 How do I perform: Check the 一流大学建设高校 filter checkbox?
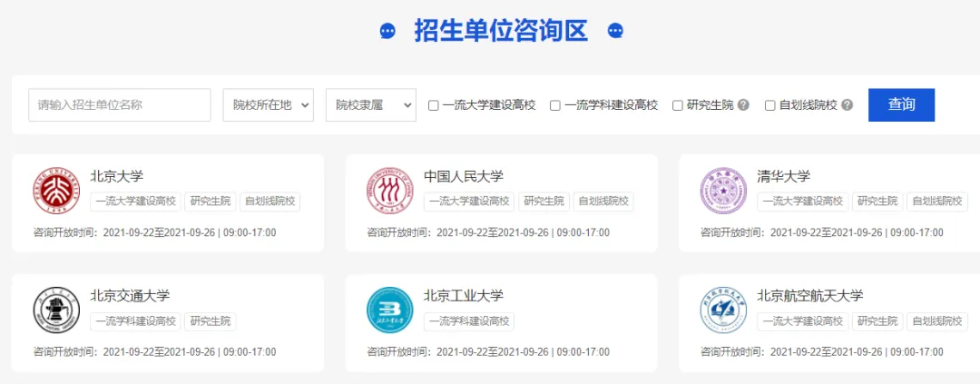[x=433, y=105]
